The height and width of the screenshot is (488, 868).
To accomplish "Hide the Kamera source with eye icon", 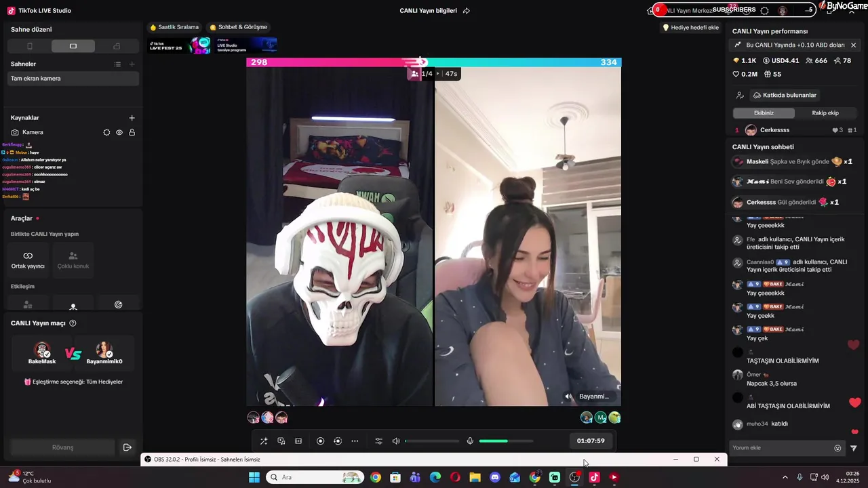I will 119,132.
